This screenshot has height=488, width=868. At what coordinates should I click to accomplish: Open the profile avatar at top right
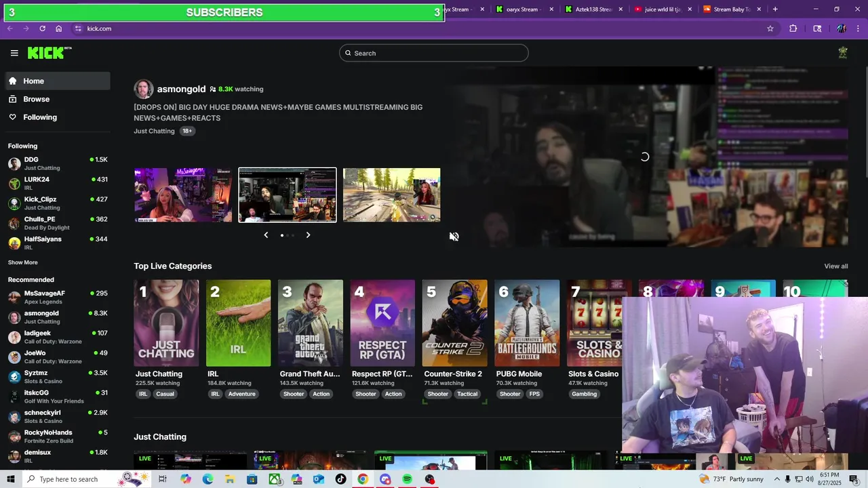coord(843,53)
